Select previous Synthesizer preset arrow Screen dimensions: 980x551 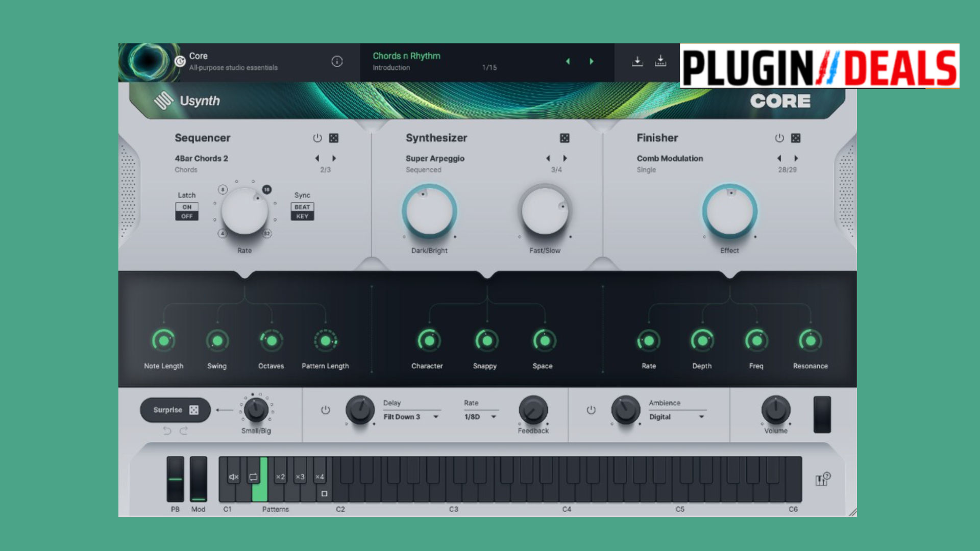548,159
